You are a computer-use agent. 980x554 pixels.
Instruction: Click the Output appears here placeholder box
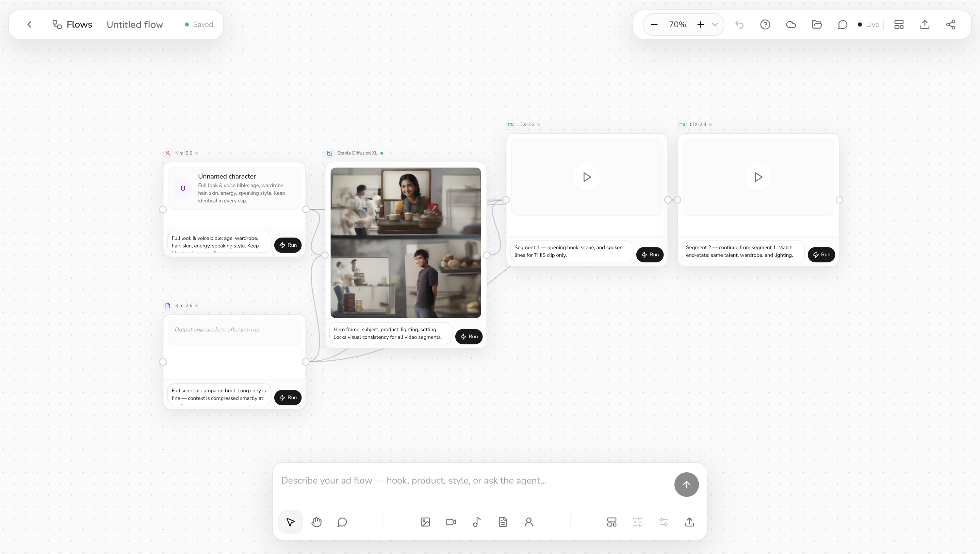(234, 332)
